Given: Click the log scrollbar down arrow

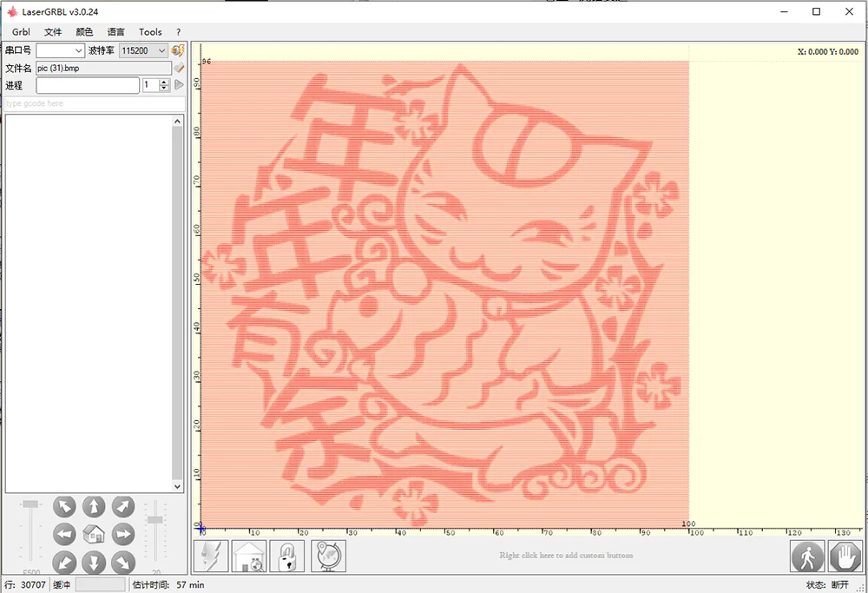Looking at the screenshot, I should (177, 486).
